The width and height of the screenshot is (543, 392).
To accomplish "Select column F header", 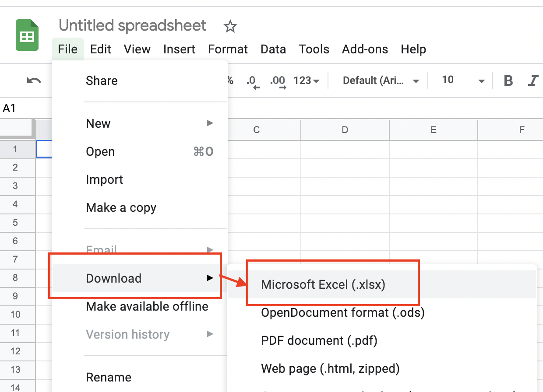I will tap(511, 129).
